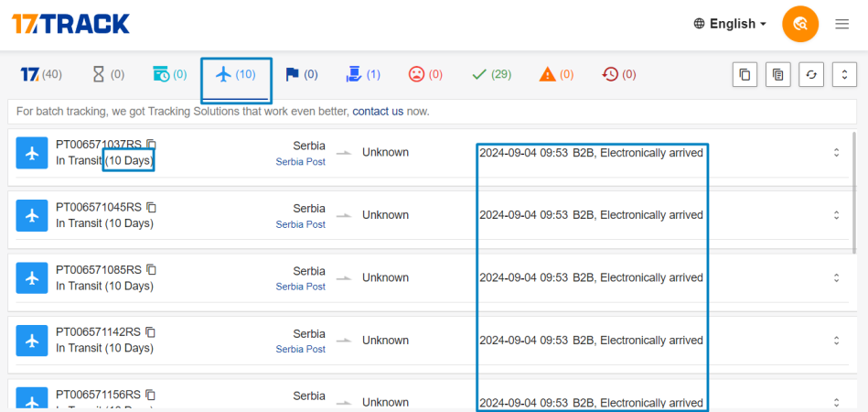This screenshot has height=412, width=868.
Task: Switch to the Delivered (29) tab
Action: click(x=490, y=75)
